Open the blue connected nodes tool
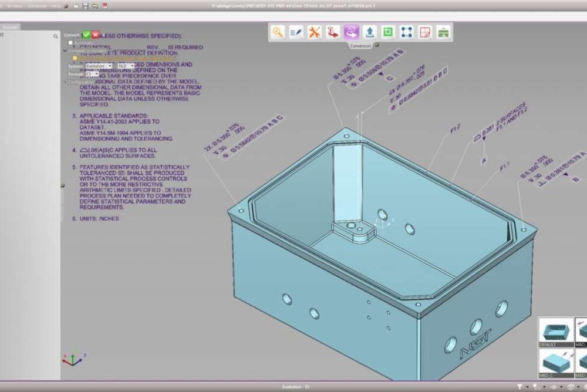The image size is (587, 392). coord(407,32)
